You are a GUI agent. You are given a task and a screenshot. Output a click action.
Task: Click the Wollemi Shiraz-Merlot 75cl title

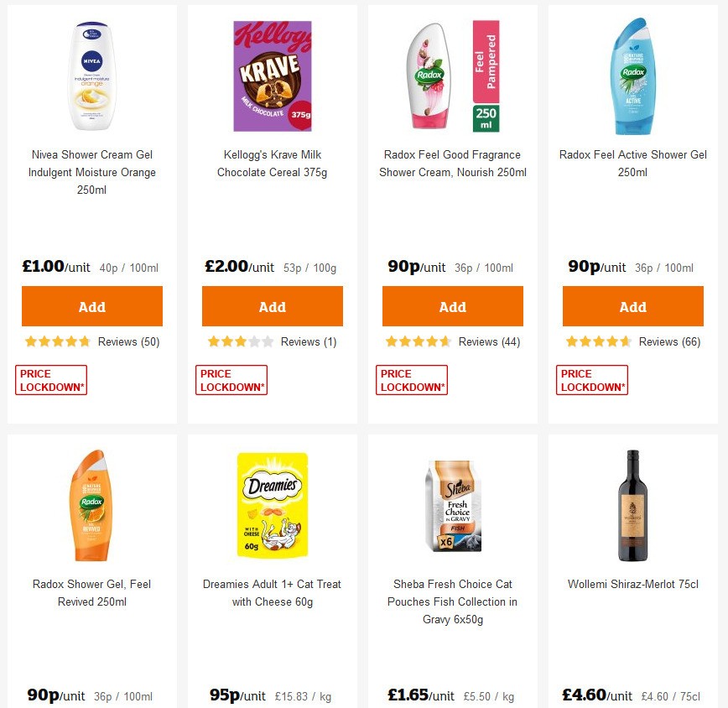click(x=632, y=584)
